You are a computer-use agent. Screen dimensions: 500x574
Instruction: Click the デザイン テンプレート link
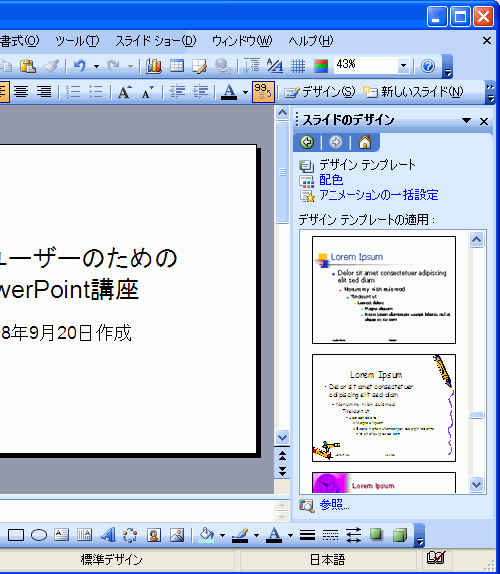(367, 165)
